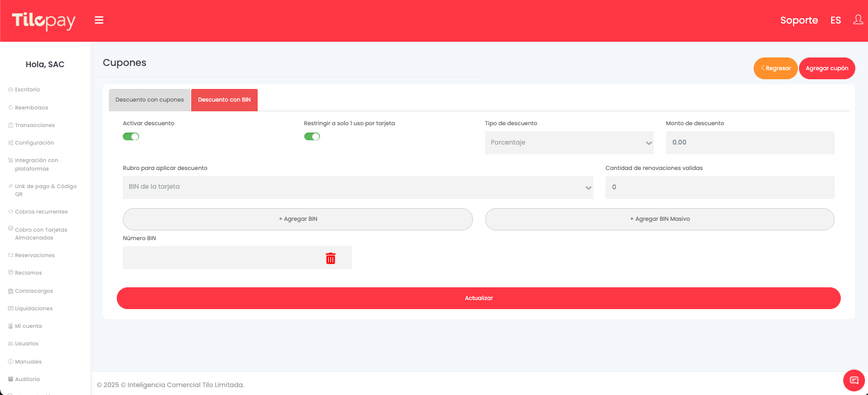Open the user profile icon
This screenshot has height=395, width=868.
[858, 20]
